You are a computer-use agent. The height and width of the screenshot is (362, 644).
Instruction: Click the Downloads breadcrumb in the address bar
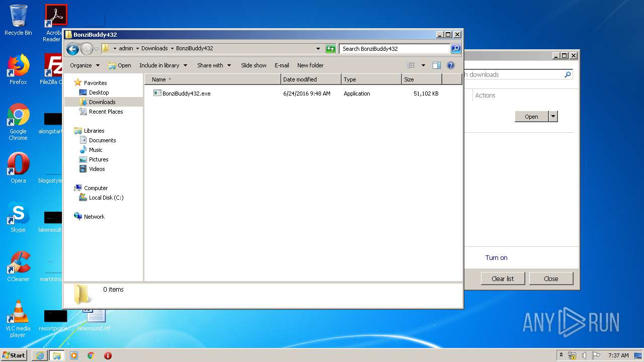click(154, 49)
